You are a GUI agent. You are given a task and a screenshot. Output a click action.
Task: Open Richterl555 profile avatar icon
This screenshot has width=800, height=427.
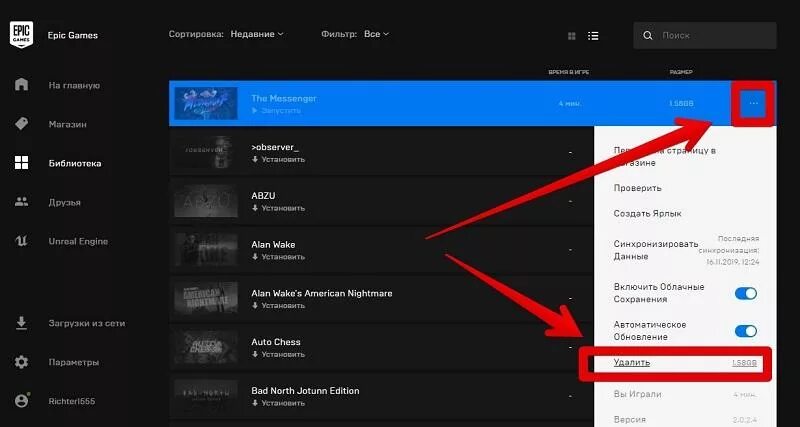(21, 400)
